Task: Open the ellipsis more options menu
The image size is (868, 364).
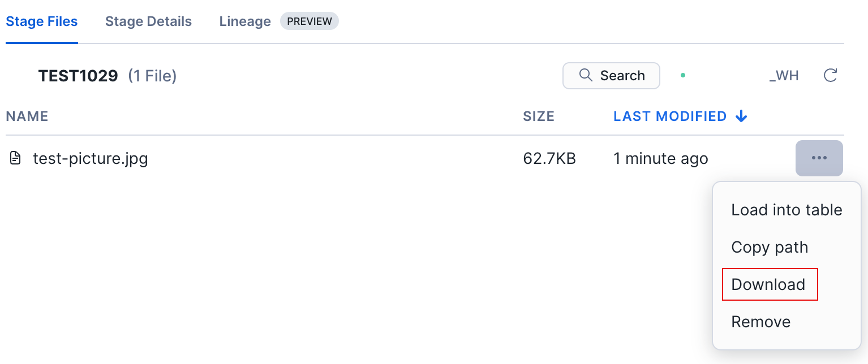Action: pos(819,158)
